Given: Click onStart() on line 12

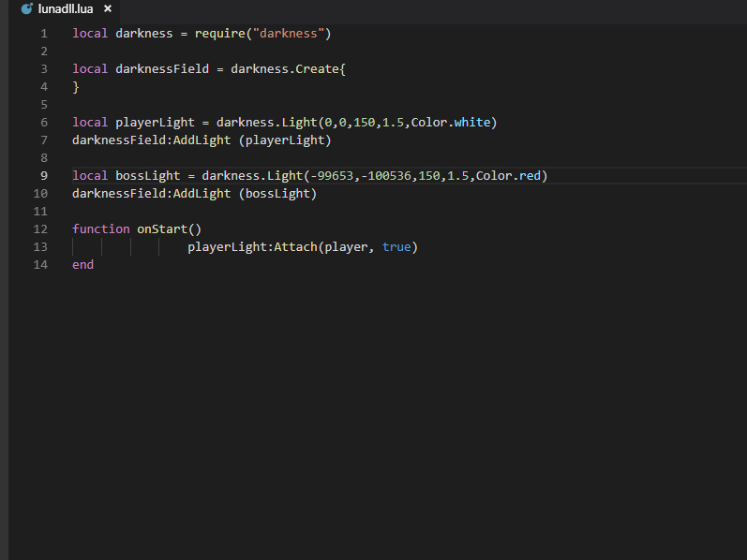Looking at the screenshot, I should point(169,229).
